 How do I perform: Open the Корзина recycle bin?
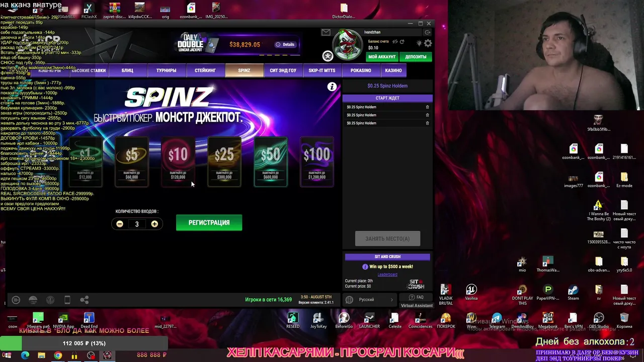tap(624, 321)
